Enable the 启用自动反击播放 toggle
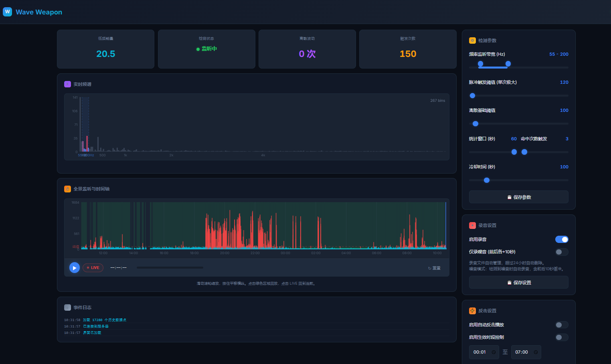This screenshot has width=611, height=364. tap(562, 325)
